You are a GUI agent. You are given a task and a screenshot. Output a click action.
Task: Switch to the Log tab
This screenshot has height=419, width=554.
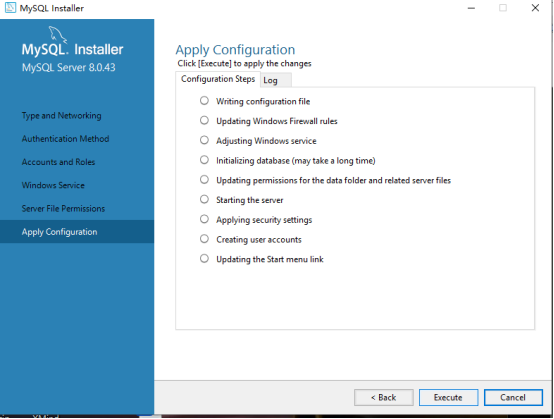coord(276,80)
